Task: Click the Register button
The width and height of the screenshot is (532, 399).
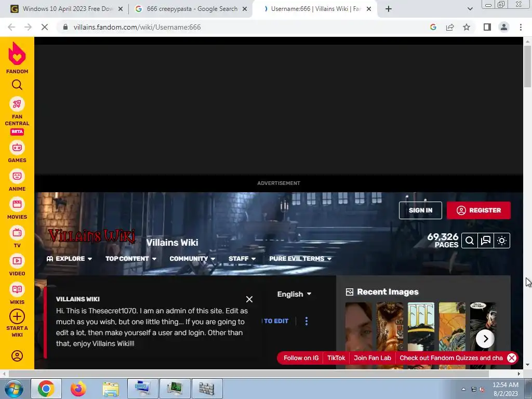Action: 478,210
